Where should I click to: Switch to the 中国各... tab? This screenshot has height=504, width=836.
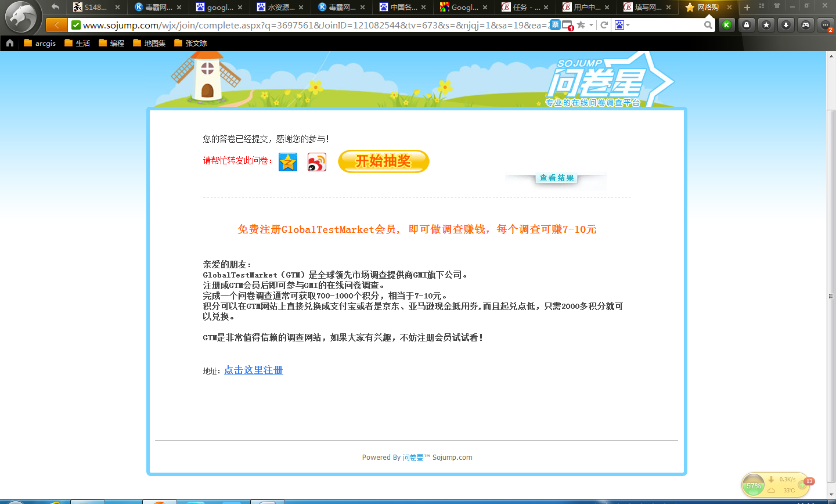coord(402,8)
